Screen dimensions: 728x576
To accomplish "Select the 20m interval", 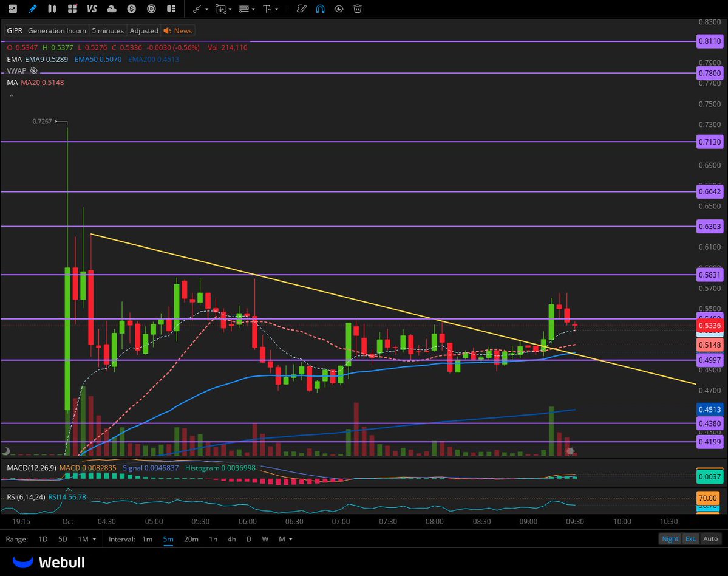I will click(x=191, y=539).
